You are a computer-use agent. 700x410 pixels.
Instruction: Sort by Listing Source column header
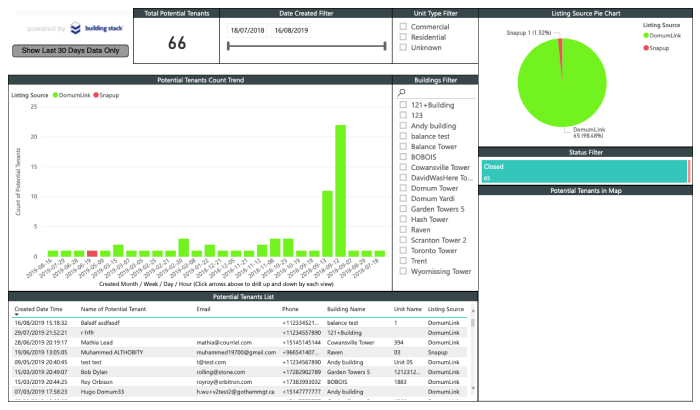[x=446, y=309]
